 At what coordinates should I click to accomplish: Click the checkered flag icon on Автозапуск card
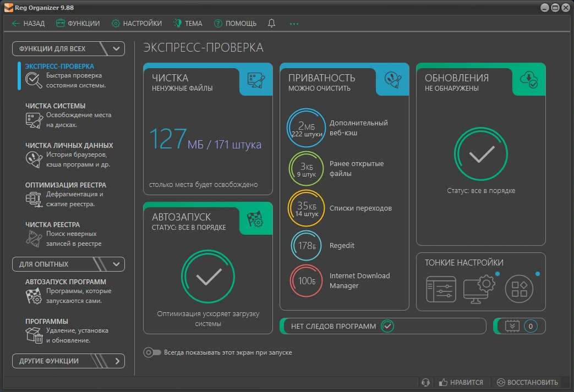(255, 219)
